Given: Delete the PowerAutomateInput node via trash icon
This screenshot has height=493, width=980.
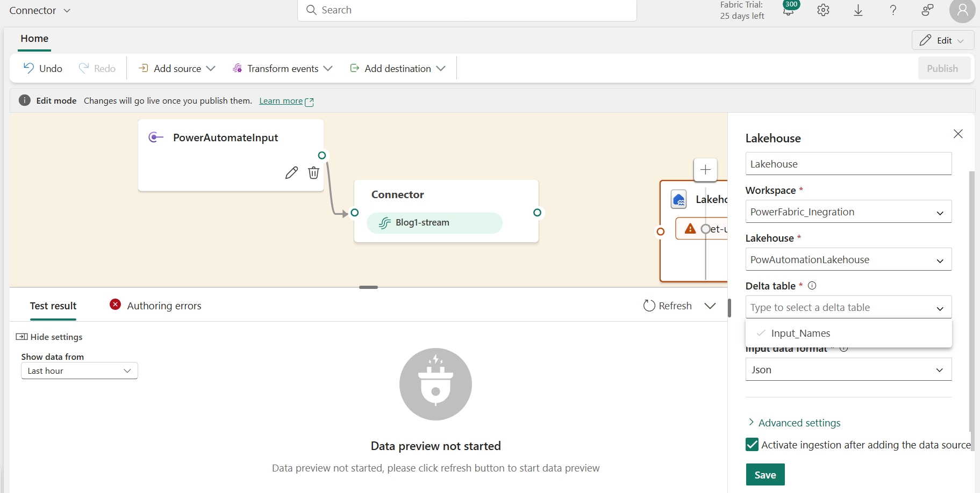Looking at the screenshot, I should point(314,172).
